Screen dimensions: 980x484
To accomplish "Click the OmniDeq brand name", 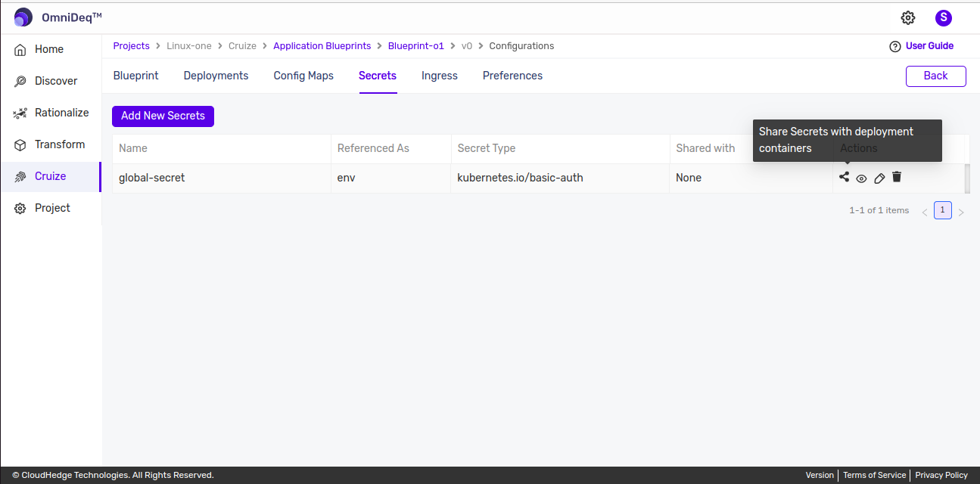I will 72,17.
